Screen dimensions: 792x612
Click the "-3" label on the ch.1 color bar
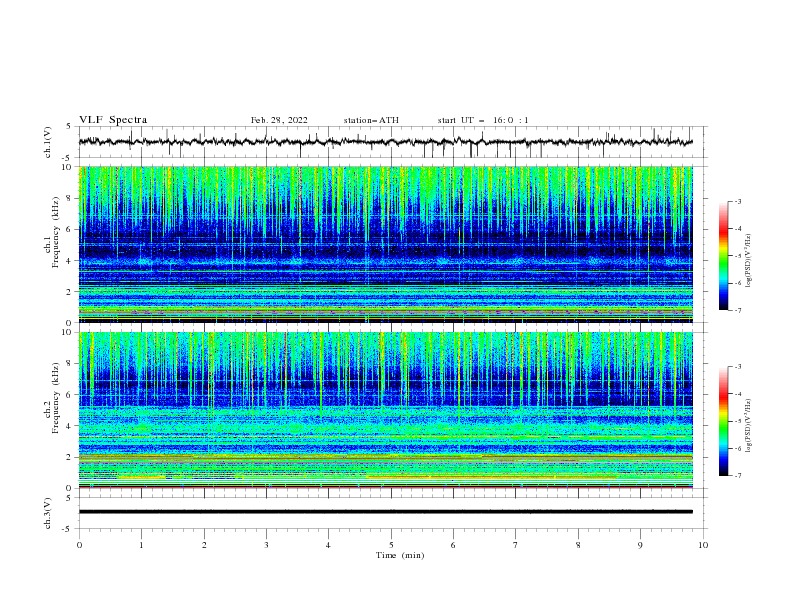tap(737, 202)
